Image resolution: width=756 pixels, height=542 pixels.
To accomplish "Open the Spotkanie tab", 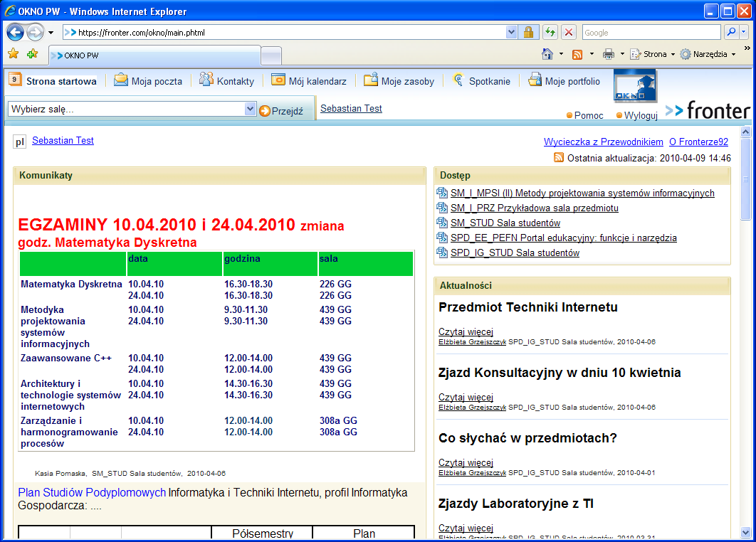I will (x=481, y=80).
